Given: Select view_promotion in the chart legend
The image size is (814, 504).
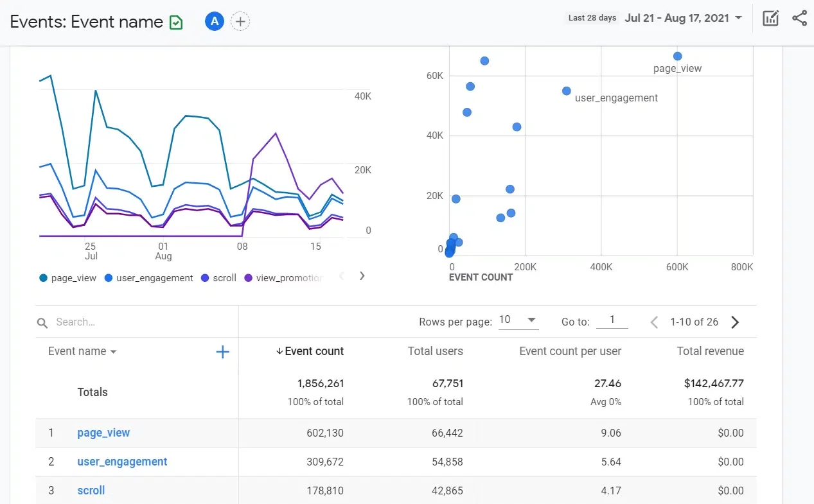Looking at the screenshot, I should click(287, 277).
